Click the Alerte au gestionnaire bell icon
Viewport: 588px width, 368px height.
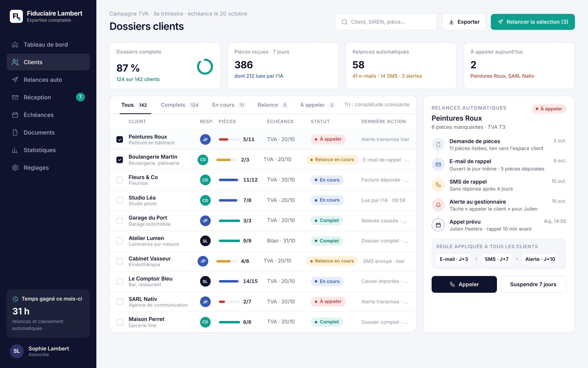click(438, 205)
